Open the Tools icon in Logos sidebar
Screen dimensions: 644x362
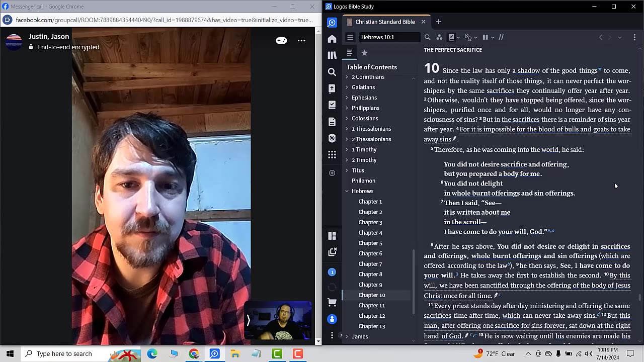332,138
